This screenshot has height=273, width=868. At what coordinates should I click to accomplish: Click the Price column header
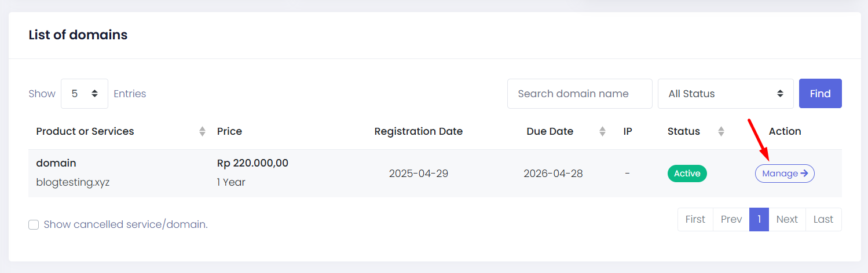[229, 131]
